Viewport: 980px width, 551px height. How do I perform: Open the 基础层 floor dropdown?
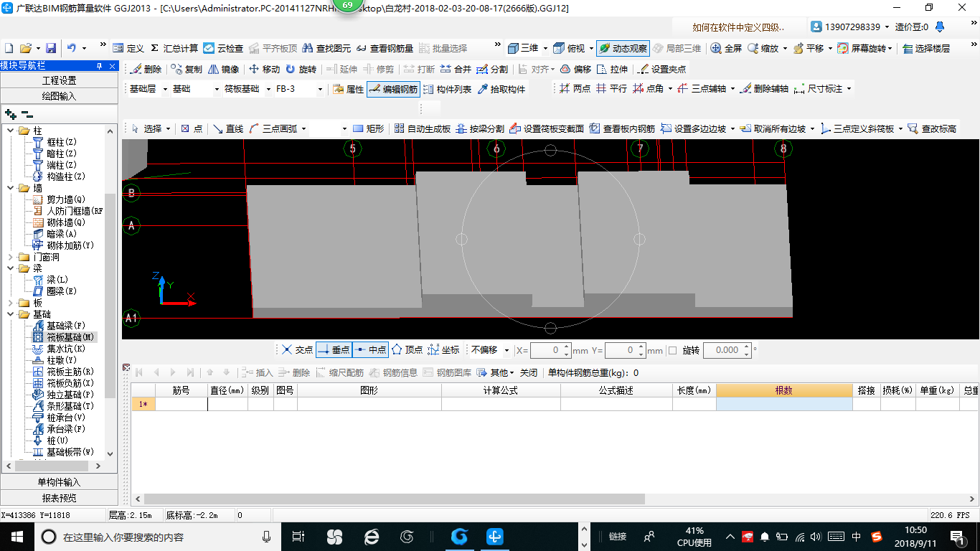(x=165, y=89)
